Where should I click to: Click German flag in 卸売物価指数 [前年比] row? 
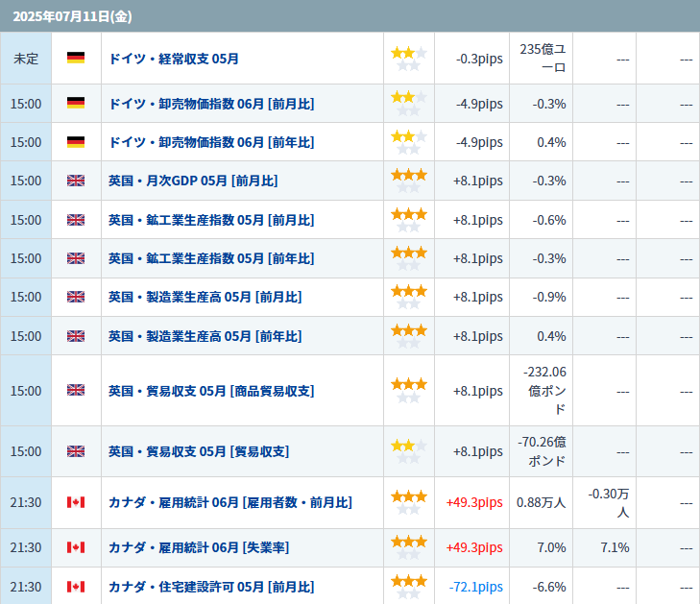76,141
